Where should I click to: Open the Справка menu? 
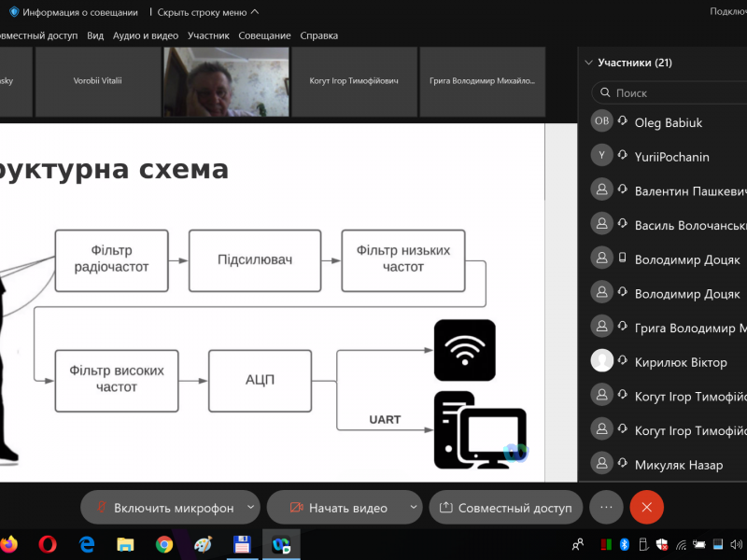[319, 35]
